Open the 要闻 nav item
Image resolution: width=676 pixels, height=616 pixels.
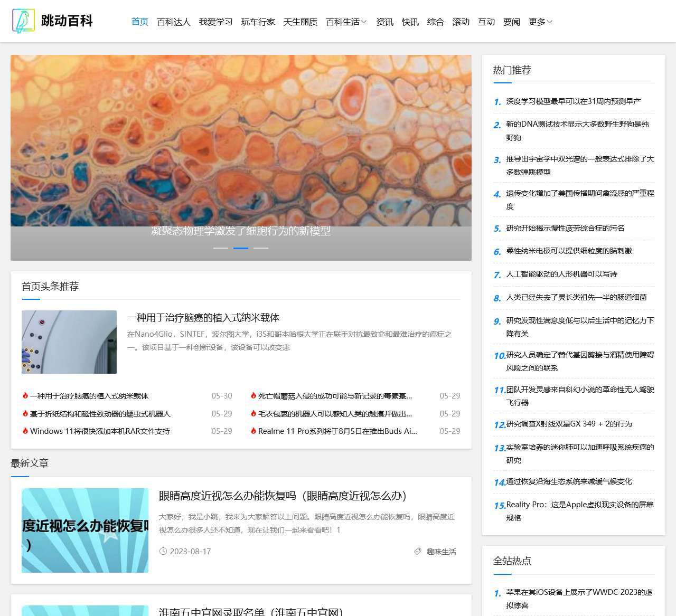pyautogui.click(x=512, y=22)
